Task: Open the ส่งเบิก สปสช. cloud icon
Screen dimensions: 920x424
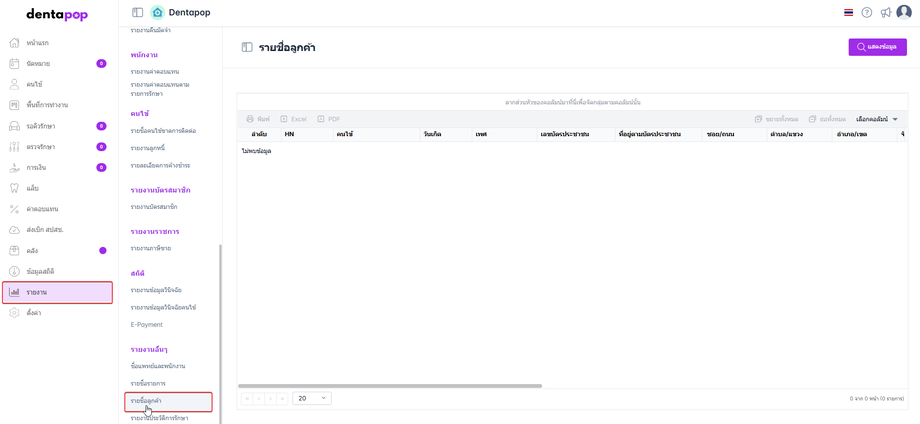Action: pos(15,229)
